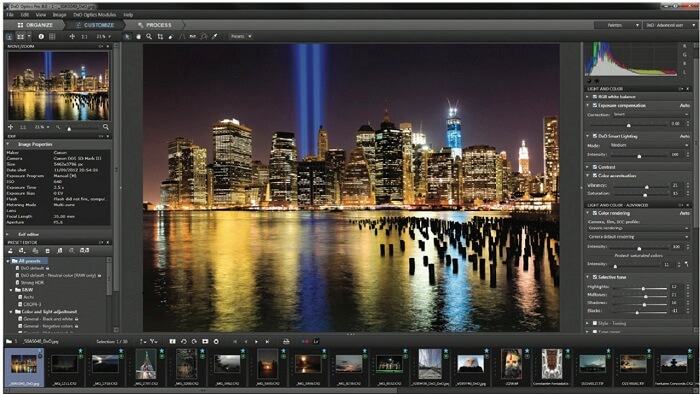Select the Zoom magnifier tool

click(149, 37)
